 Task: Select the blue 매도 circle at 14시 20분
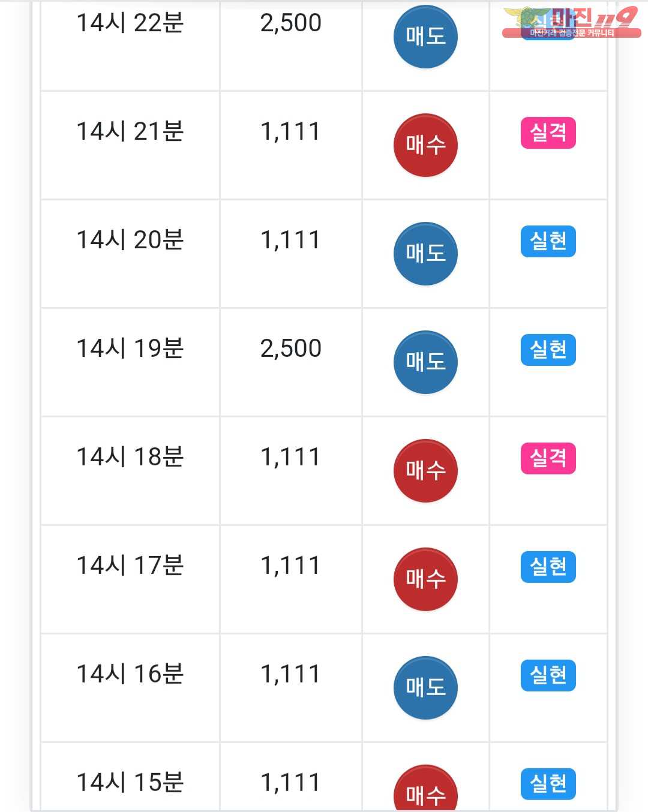[x=425, y=254]
